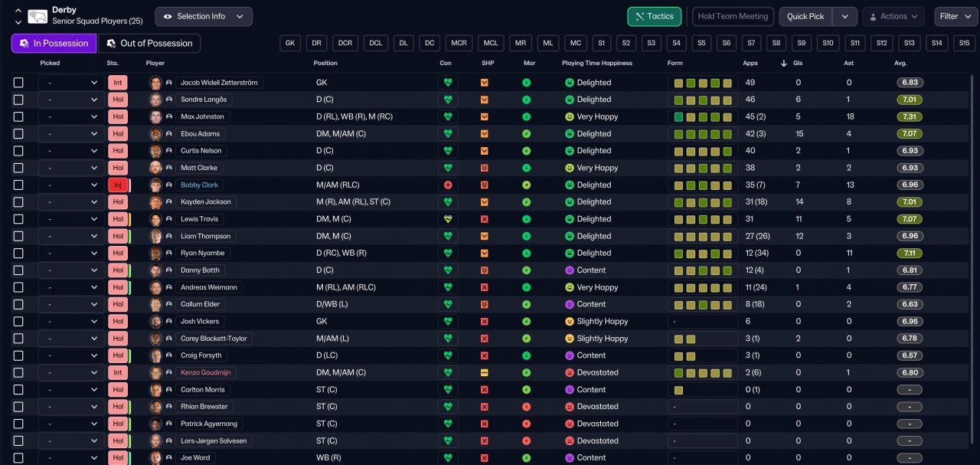Screen dimensions: 980x465
Task: Tick checkbox for Danny Batth
Action: click(x=18, y=270)
